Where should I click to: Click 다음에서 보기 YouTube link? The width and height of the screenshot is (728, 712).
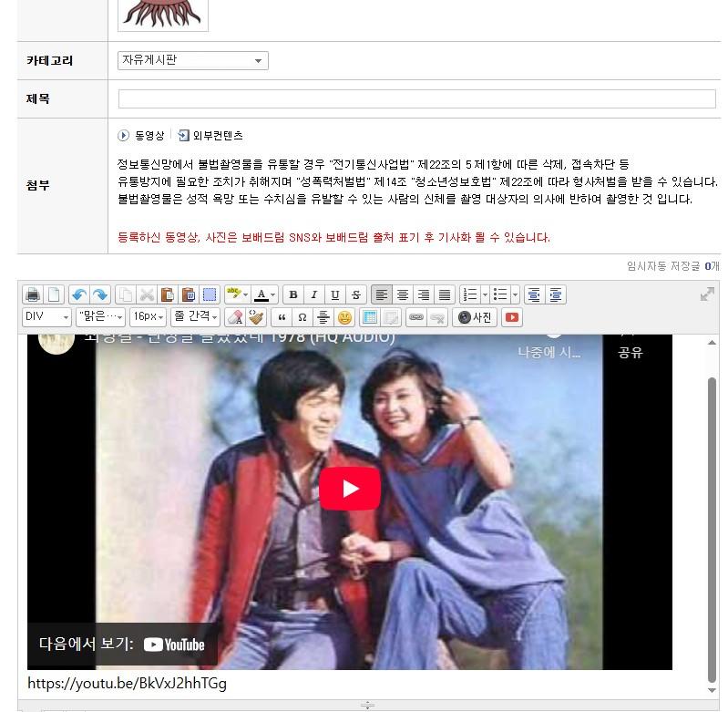point(122,645)
